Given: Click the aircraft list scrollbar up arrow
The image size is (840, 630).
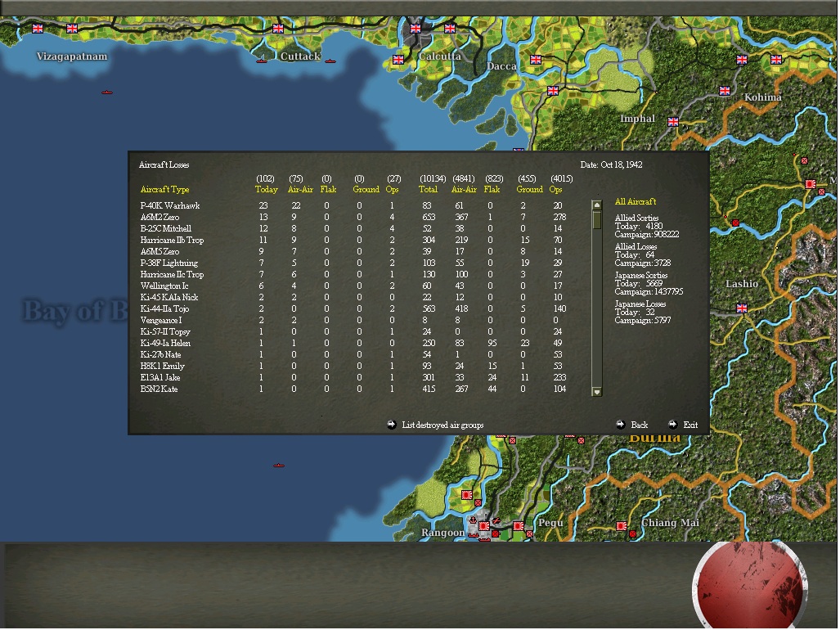Looking at the screenshot, I should (597, 205).
